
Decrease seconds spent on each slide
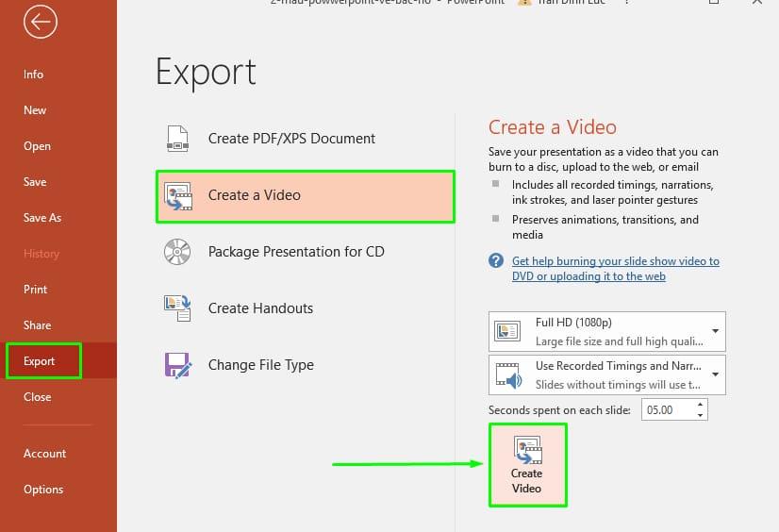(x=700, y=415)
